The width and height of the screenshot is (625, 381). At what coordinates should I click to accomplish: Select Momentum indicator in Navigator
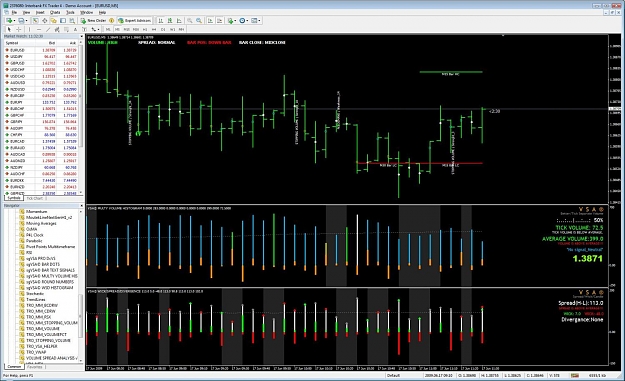tap(36, 212)
